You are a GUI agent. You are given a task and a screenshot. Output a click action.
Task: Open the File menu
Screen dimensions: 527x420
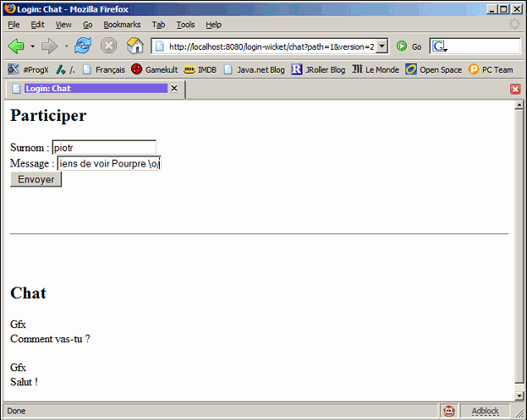(14, 25)
